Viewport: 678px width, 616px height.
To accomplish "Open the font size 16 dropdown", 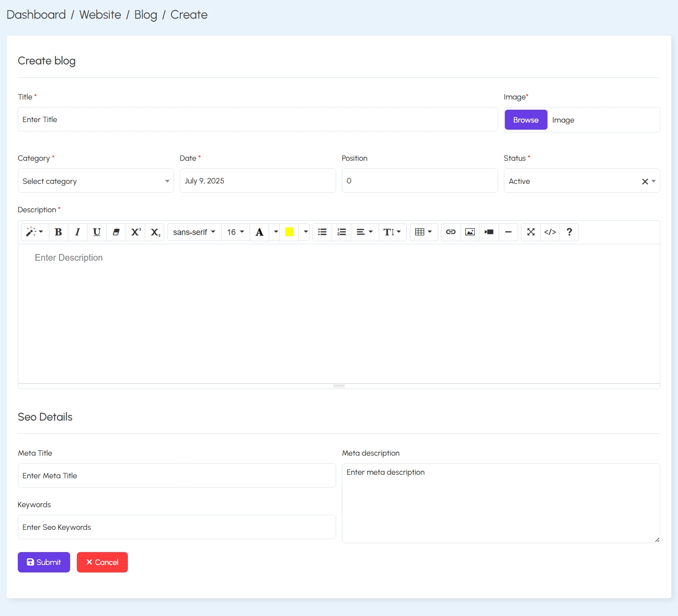I will tap(235, 232).
